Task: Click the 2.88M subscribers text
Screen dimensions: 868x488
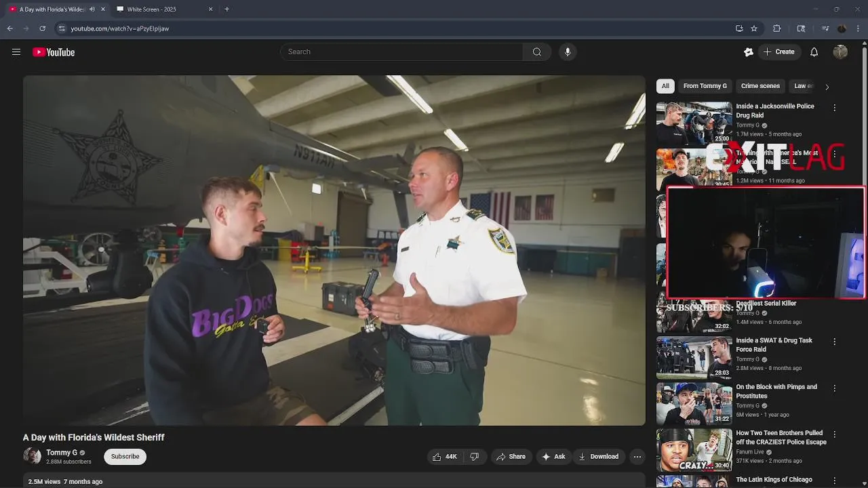Action: [x=68, y=462]
